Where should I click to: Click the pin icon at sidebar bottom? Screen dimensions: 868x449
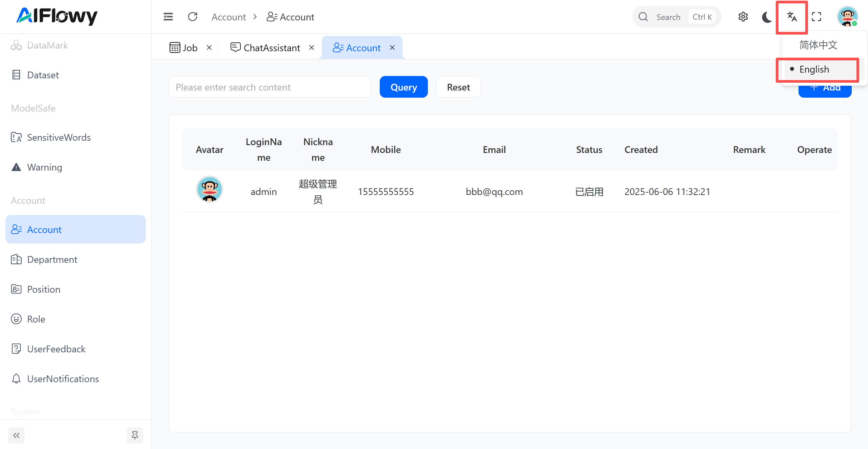click(135, 435)
